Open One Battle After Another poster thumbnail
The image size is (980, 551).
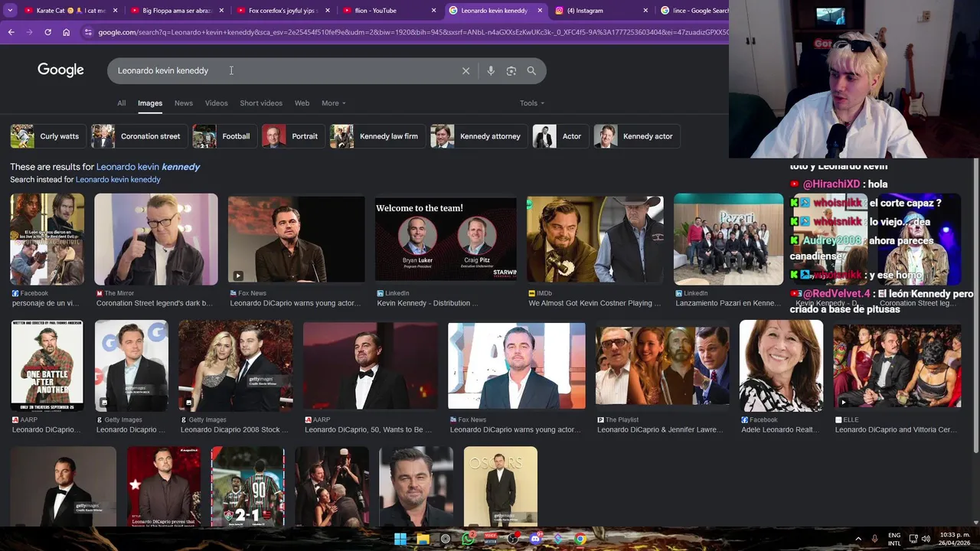coord(47,366)
